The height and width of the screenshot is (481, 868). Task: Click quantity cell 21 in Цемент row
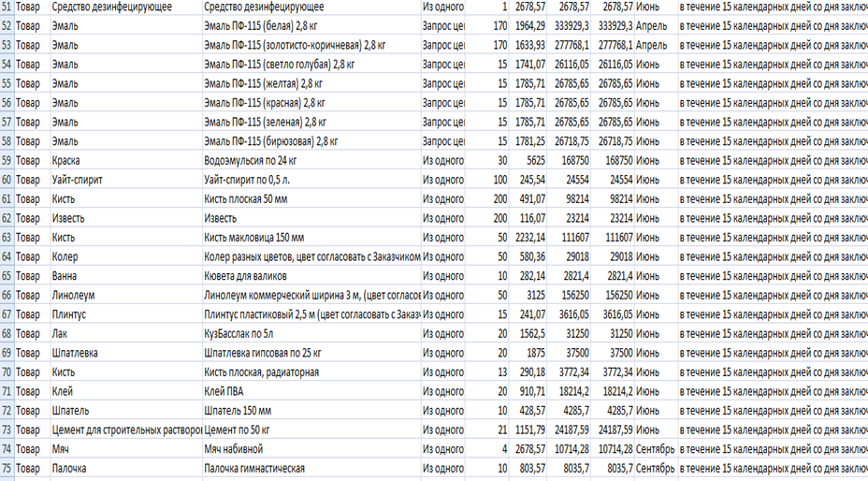[487, 430]
